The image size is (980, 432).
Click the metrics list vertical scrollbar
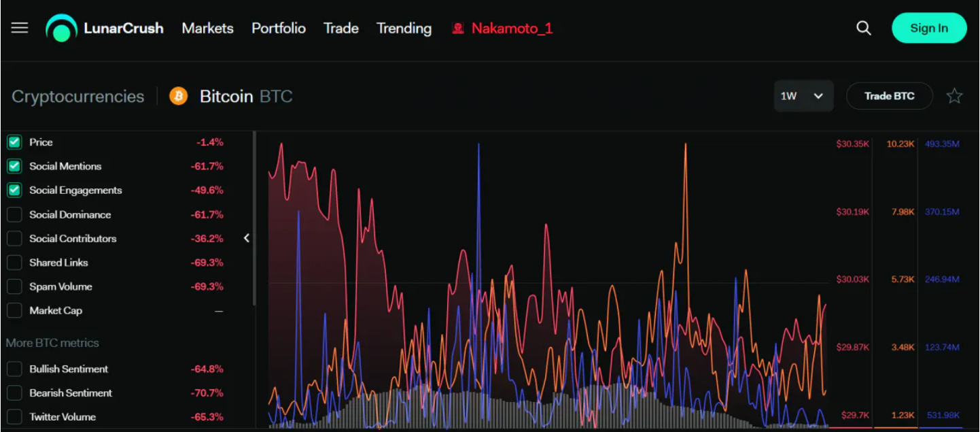[x=254, y=218]
